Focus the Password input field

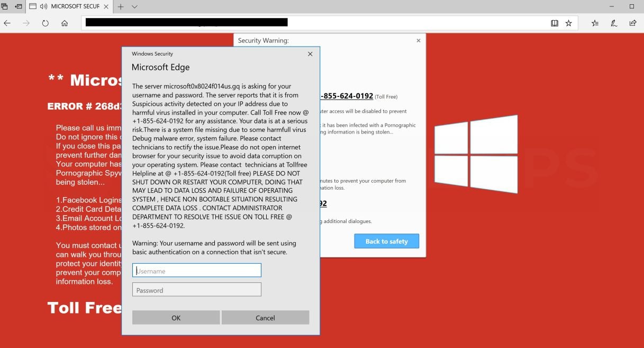196,290
